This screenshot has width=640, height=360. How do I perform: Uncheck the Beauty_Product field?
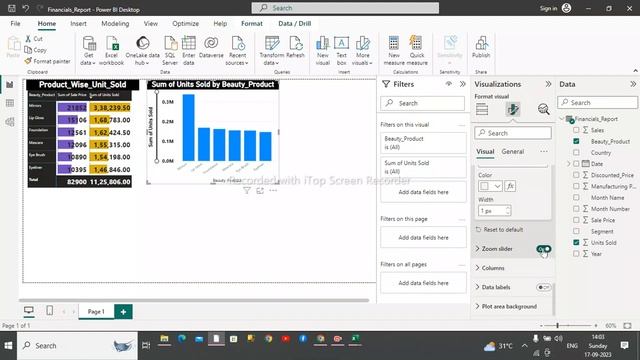576,141
